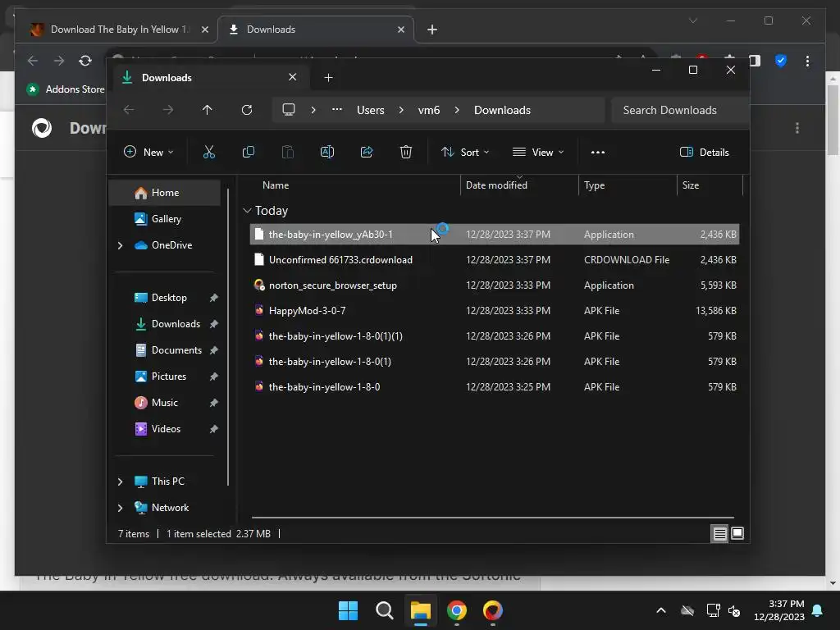
Task: Close the Downloads Explorer tab
Action: tap(293, 77)
